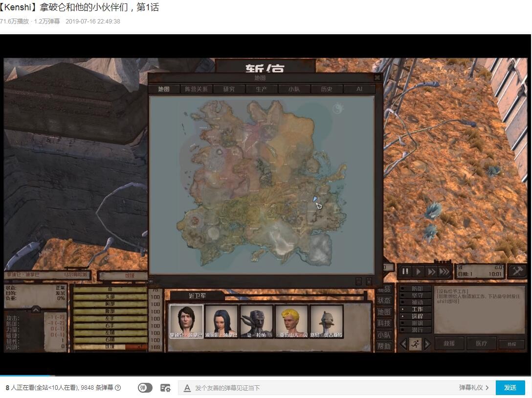Click the 左手 health bar
The width and height of the screenshot is (532, 398).
(x=110, y=318)
